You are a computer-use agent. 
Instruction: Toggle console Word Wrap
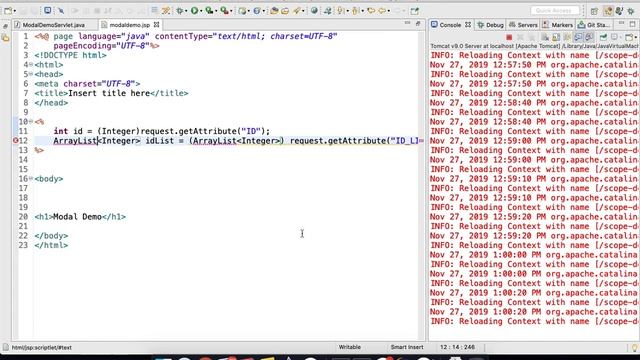pyautogui.click(x=567, y=37)
